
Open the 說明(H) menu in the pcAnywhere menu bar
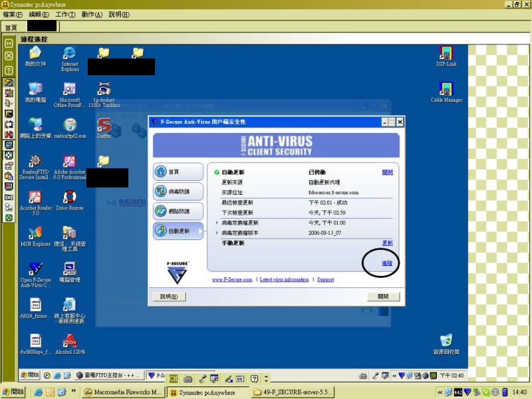[x=119, y=15]
